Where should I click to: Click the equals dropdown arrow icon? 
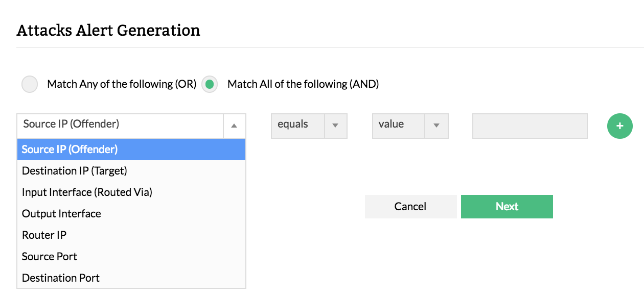[x=336, y=126]
